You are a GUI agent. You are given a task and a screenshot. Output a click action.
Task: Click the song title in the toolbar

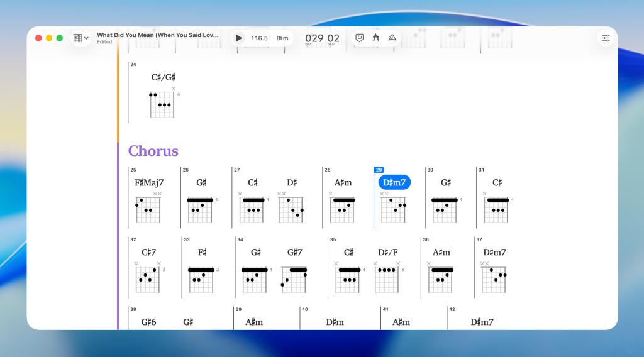(x=158, y=35)
